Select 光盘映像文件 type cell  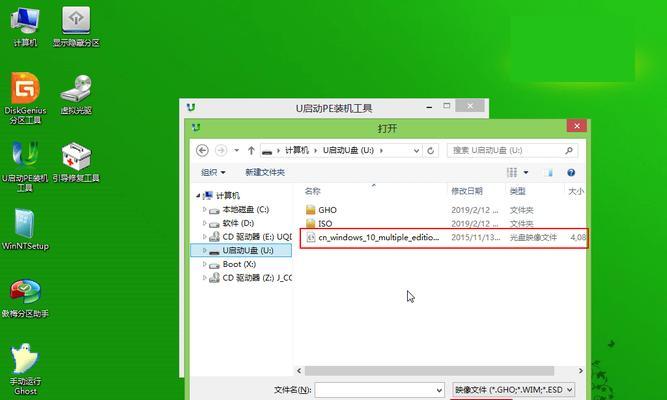(x=533, y=237)
